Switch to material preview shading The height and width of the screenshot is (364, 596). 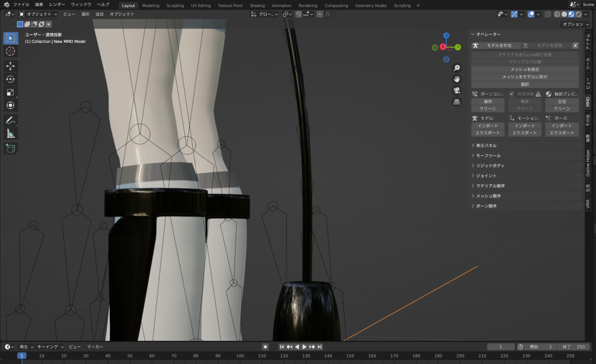(x=572, y=14)
